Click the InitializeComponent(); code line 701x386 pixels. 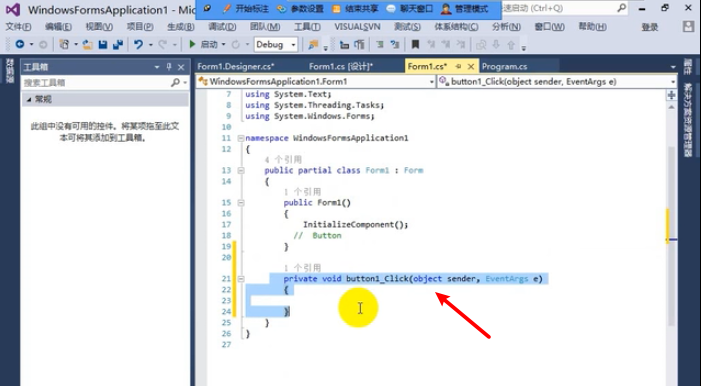(355, 225)
